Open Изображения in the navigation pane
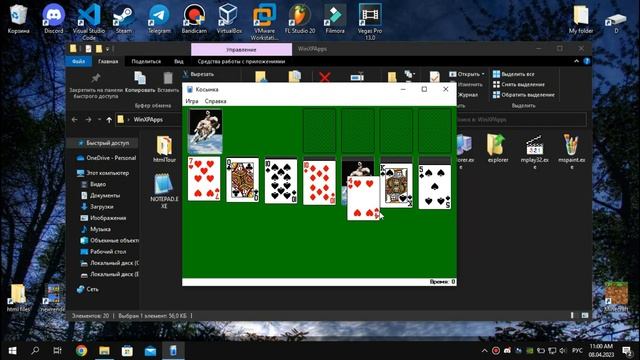Screen dimensions: 640x360 [x=103, y=218]
